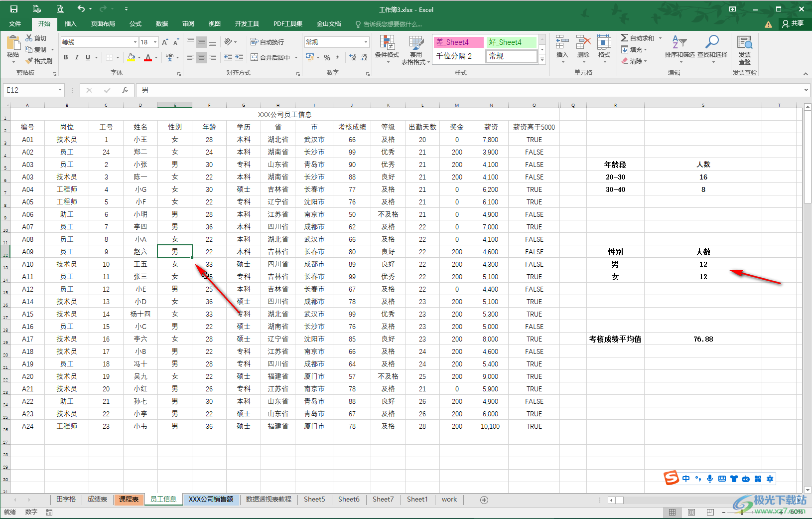This screenshot has height=519, width=812.
Task: Toggle underline formatting
Action: pos(88,57)
